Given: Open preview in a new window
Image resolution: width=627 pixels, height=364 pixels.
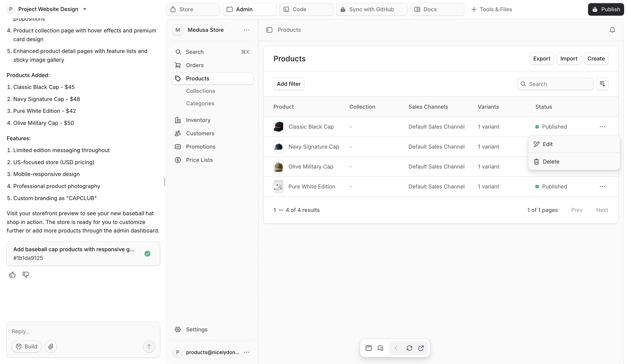Looking at the screenshot, I should pos(421,348).
